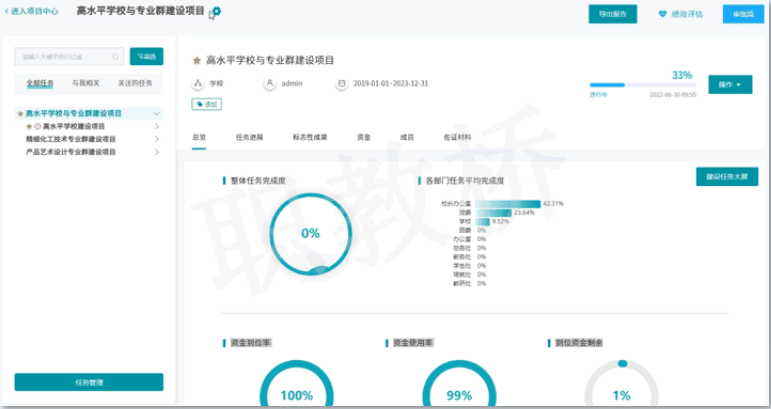
Task: Click the clock status icon on 高水平学校建设项目 row
Action: [37, 126]
